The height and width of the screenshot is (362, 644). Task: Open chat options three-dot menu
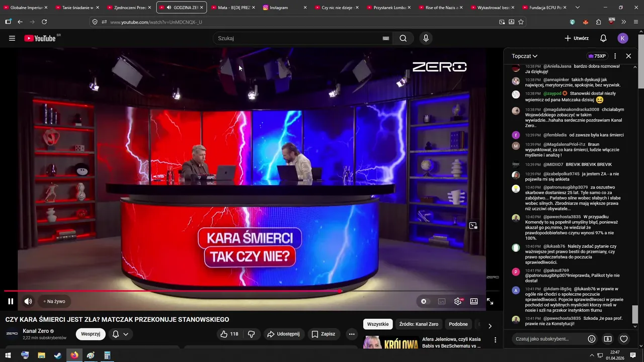click(x=615, y=56)
